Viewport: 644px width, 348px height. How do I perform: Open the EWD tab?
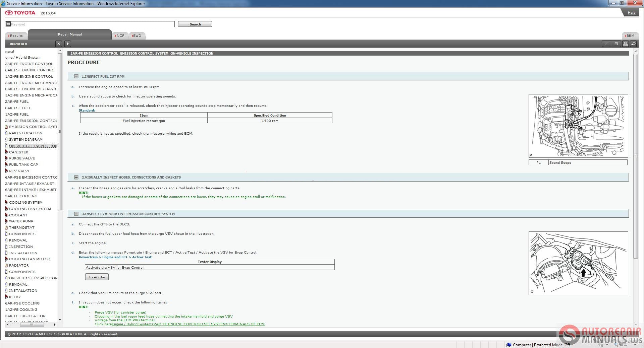pos(137,36)
